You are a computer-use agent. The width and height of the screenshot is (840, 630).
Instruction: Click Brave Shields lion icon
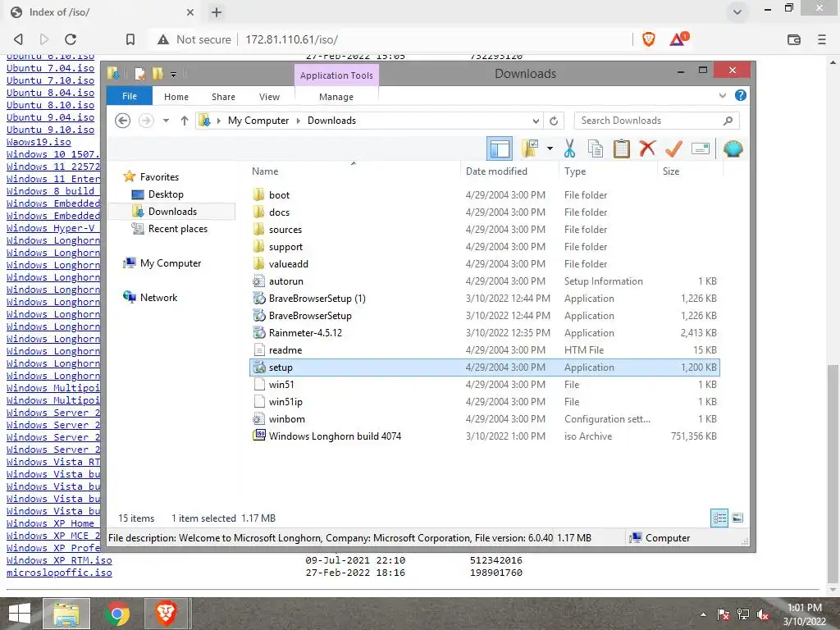pos(649,39)
